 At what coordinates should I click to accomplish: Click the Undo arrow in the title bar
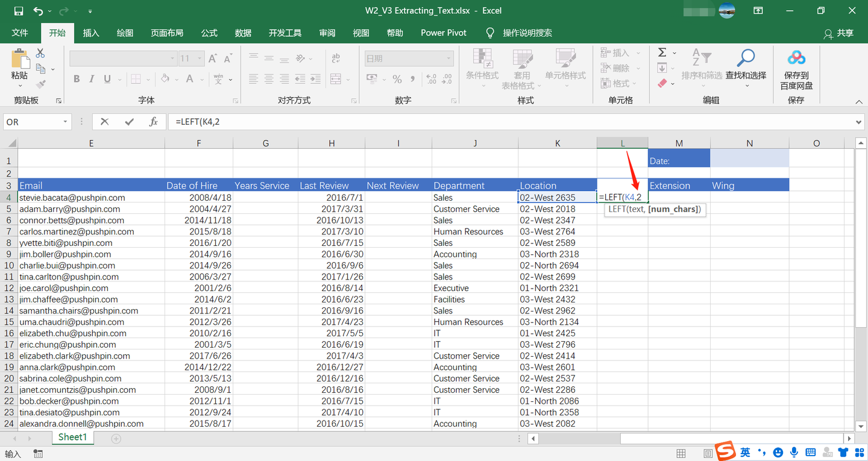pyautogui.click(x=39, y=11)
